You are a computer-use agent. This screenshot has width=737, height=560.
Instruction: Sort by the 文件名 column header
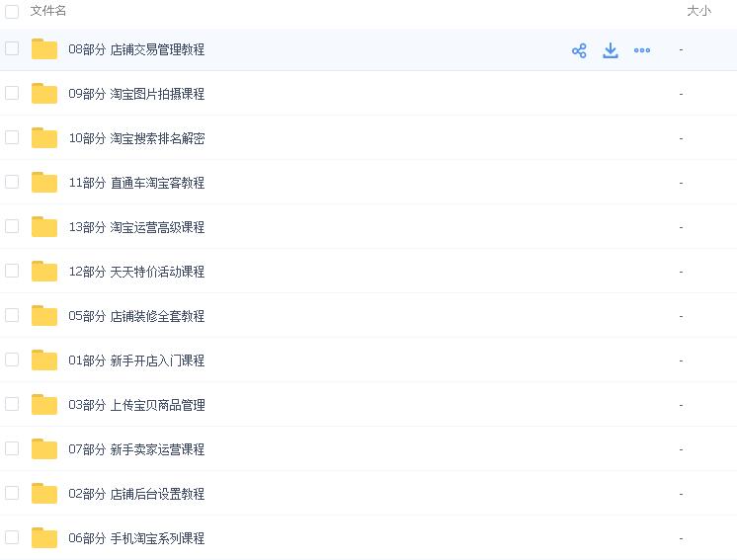click(48, 11)
